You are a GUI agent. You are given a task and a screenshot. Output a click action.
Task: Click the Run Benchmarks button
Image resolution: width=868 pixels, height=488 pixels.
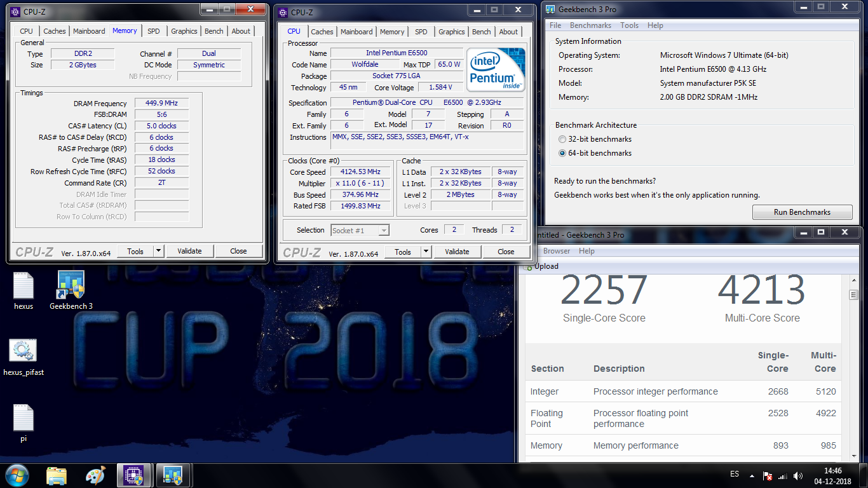tap(802, 212)
